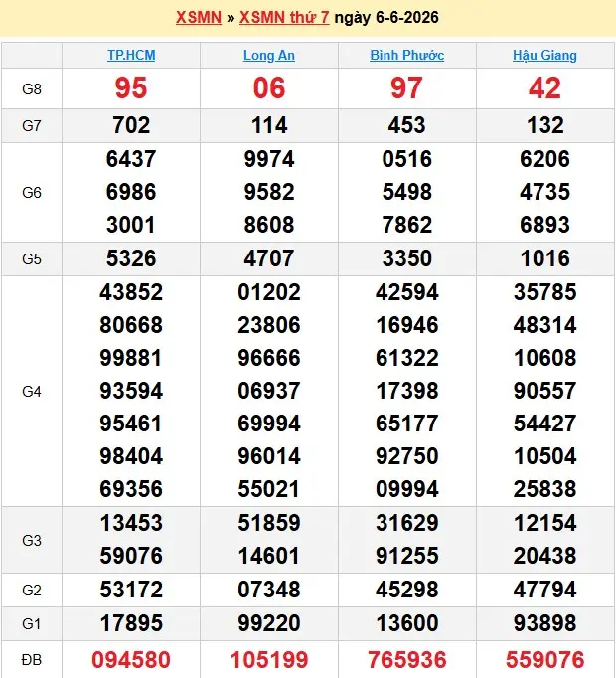Screen dimensions: 616x678
Task: Click G4 number 90557
Action: click(544, 391)
